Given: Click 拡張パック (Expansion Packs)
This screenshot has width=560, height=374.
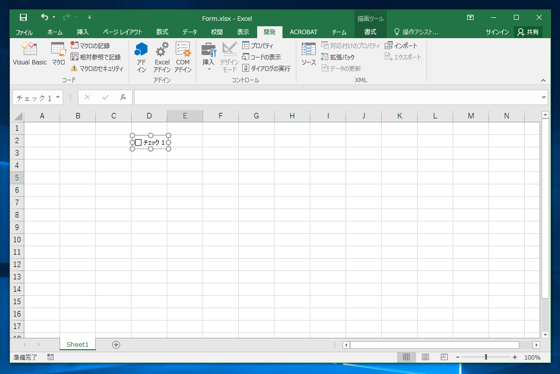Looking at the screenshot, I should (338, 57).
